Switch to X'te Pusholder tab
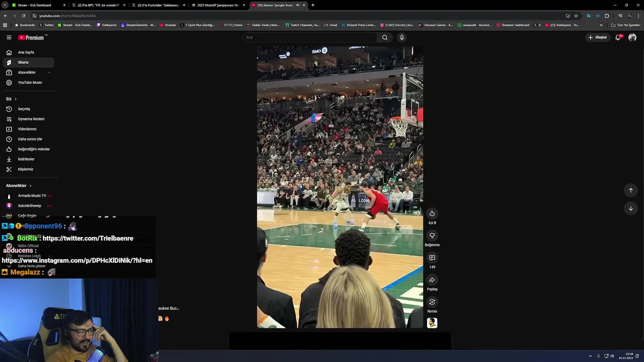The height and width of the screenshot is (362, 644). (158, 5)
